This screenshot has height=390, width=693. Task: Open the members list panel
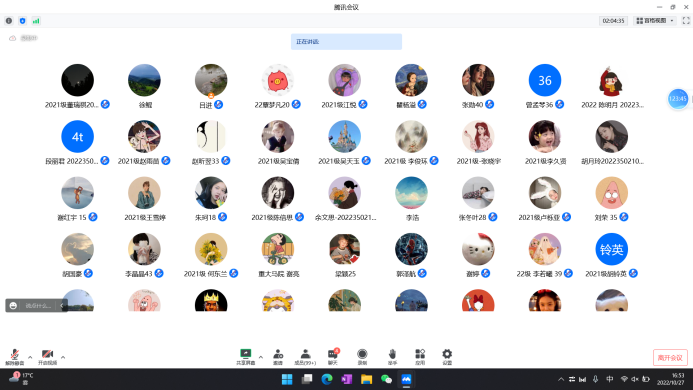coord(305,356)
